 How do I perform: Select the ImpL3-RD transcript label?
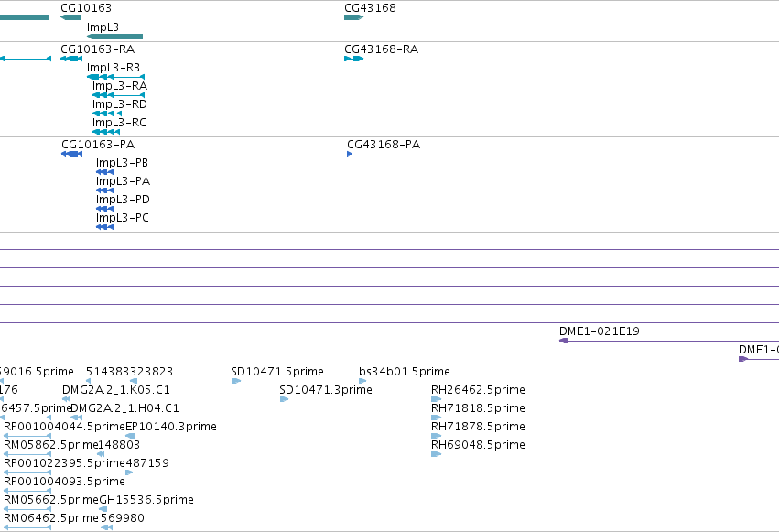click(x=120, y=104)
